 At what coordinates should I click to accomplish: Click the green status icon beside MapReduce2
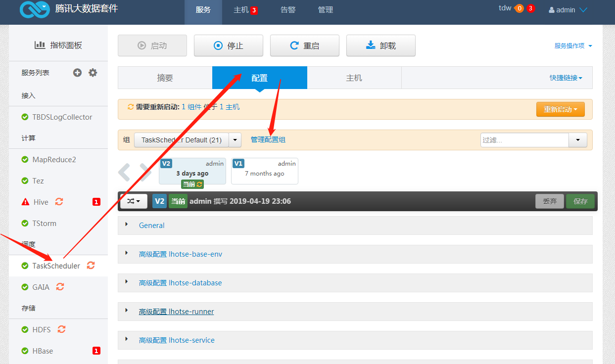[25, 160]
